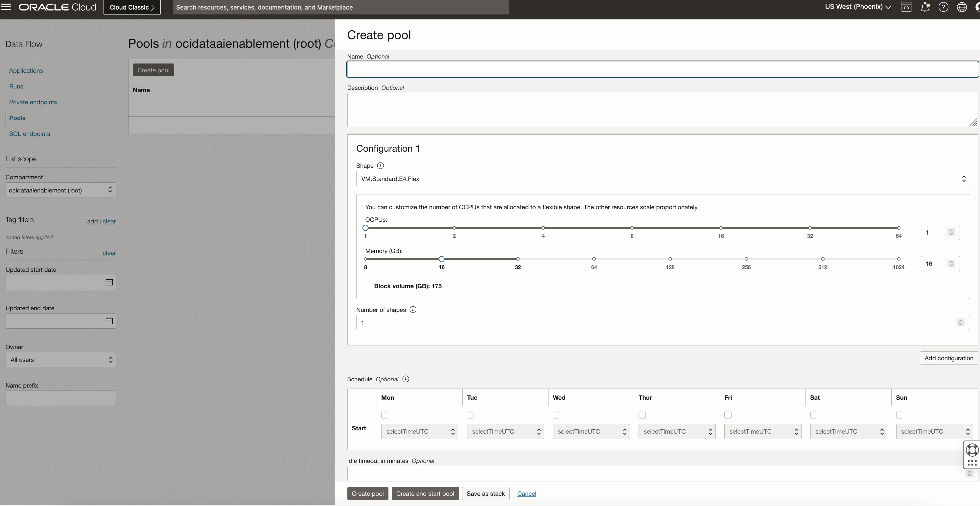
Task: Click the Shape info icon
Action: (x=380, y=165)
